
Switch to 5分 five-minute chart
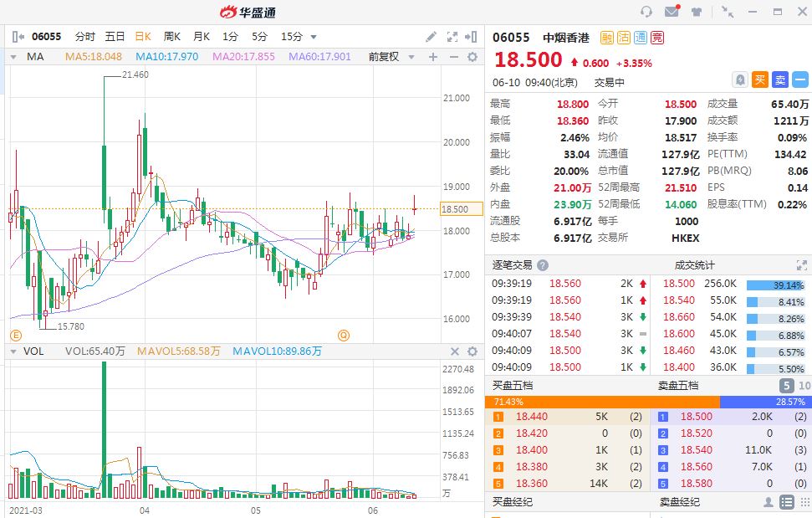[259, 36]
